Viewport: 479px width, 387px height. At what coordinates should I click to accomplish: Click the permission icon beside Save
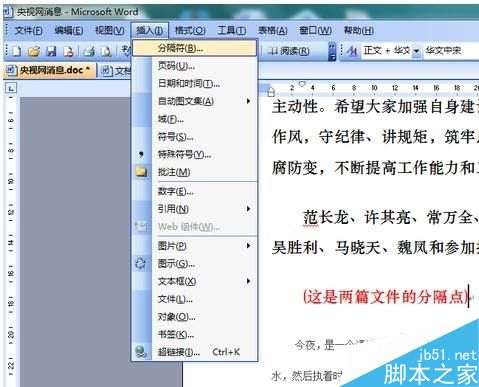(x=68, y=51)
